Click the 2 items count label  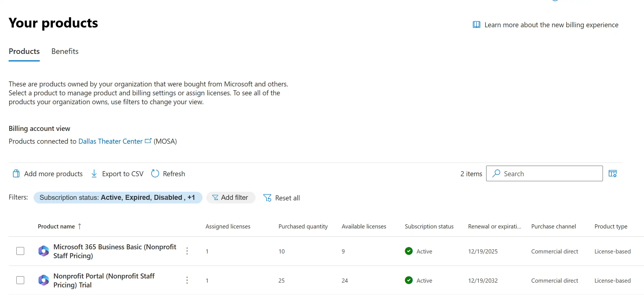tap(471, 174)
